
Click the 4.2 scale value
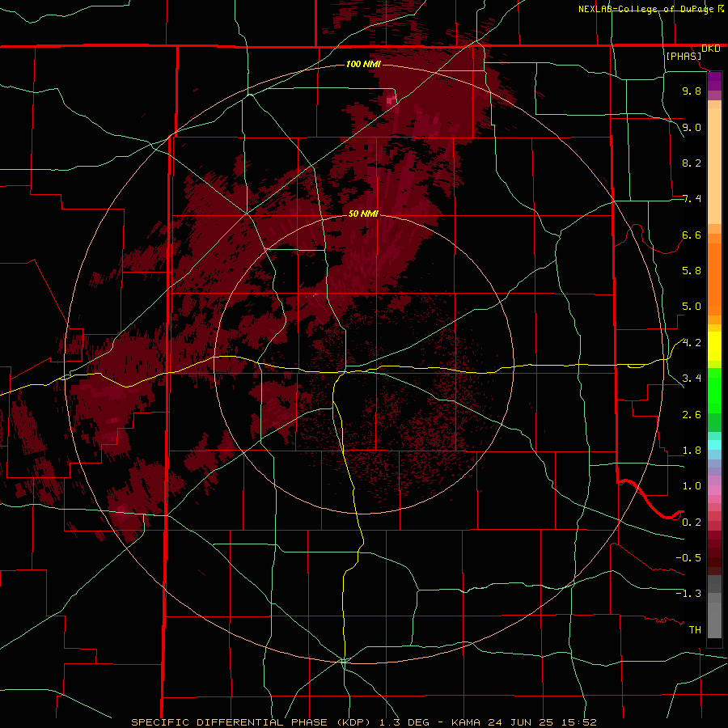pos(692,343)
